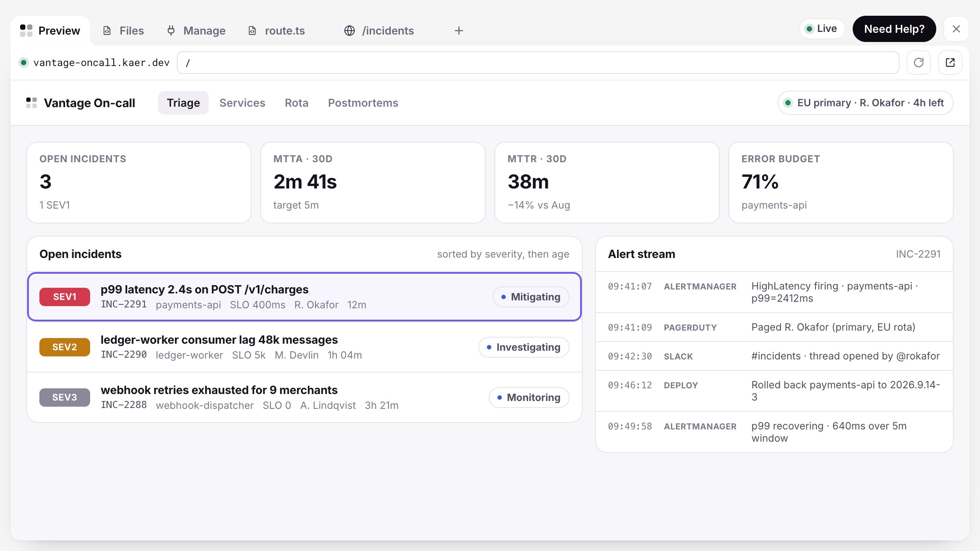The height and width of the screenshot is (551, 980).
Task: Select the SEV1 p99 latency incident row
Action: [304, 297]
